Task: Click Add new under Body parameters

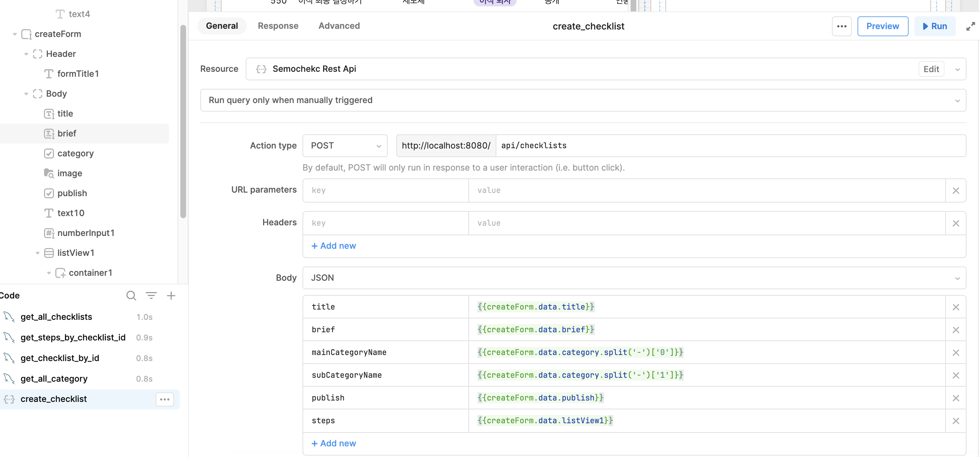Action: tap(334, 443)
